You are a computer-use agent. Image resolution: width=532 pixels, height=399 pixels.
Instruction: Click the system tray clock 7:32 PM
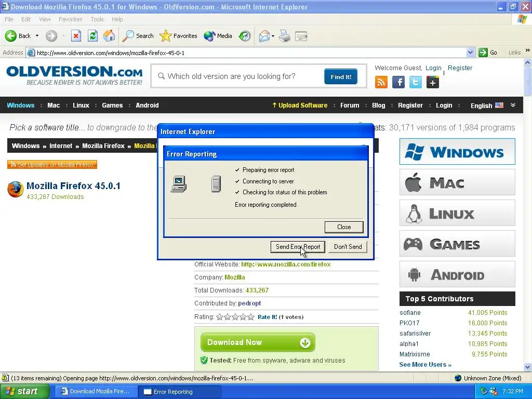513,391
